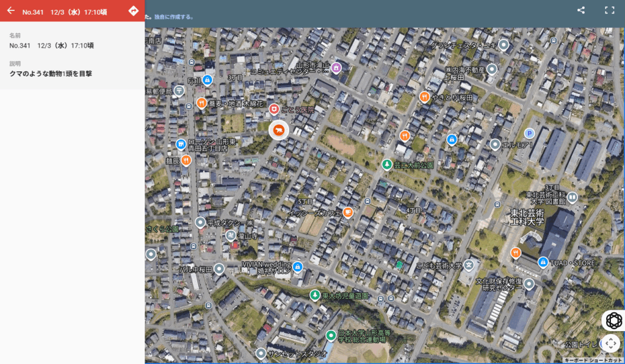Click the 瀧山寺 temple marker
This screenshot has height=364, width=625.
230,235
